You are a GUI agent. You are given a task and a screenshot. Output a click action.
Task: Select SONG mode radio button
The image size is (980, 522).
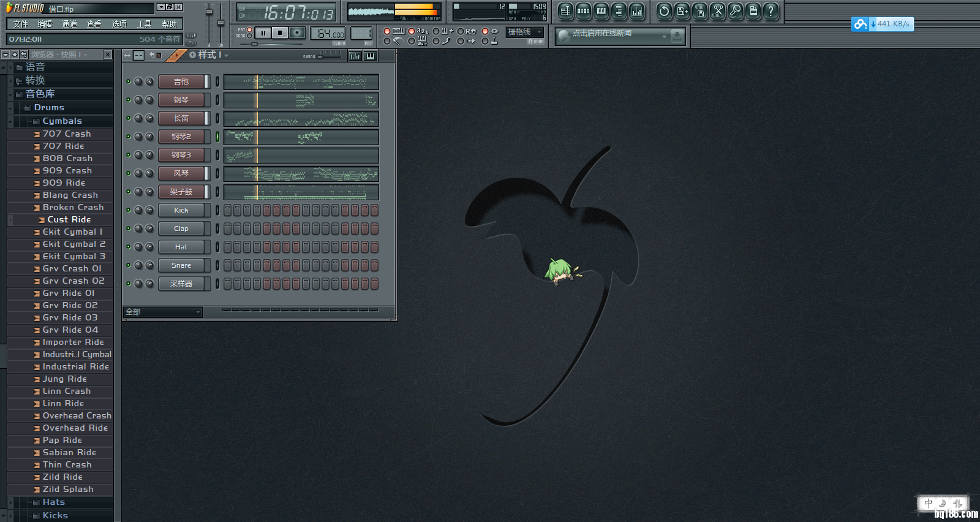(x=249, y=36)
